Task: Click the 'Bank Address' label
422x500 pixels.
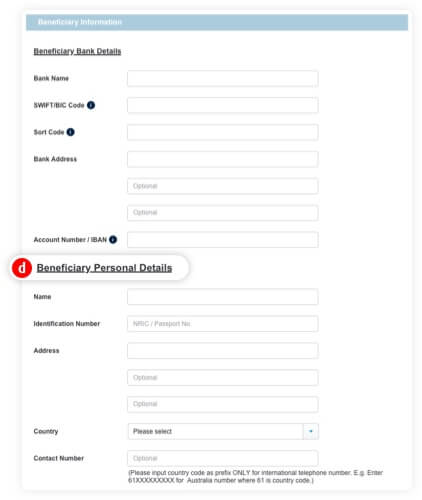Action: [x=55, y=159]
